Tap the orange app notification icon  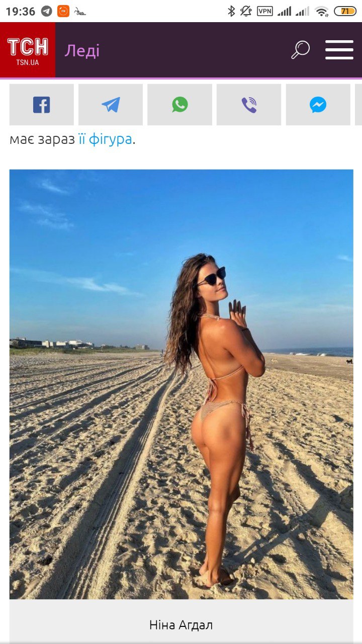(63, 11)
